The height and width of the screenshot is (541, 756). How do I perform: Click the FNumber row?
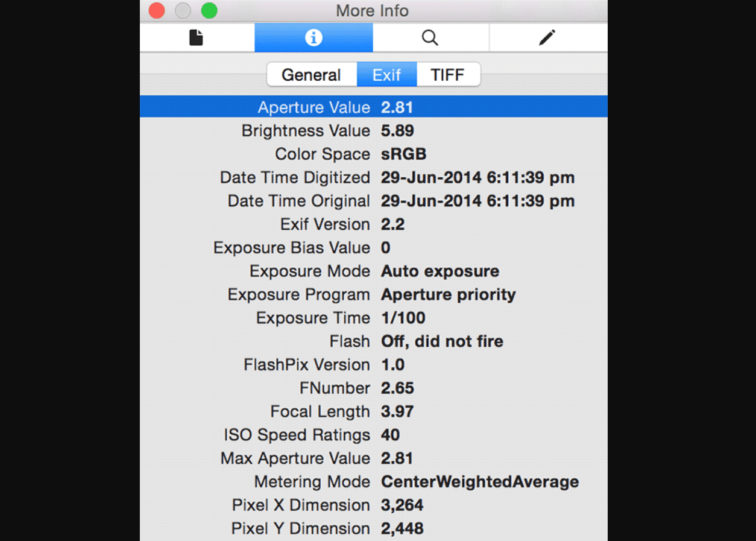374,388
